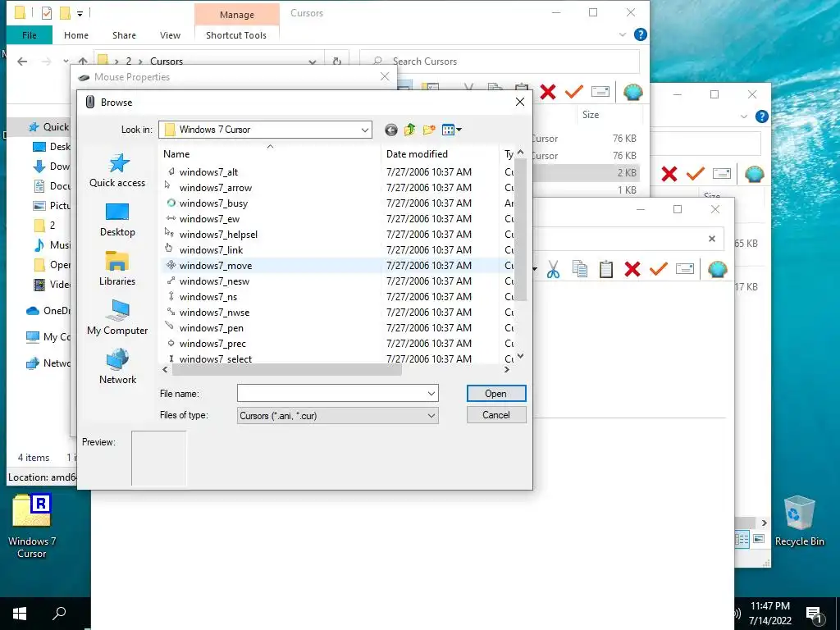Open Windows 7 Cursor desktop folder
Viewport: 840px width, 630px height.
(32, 526)
